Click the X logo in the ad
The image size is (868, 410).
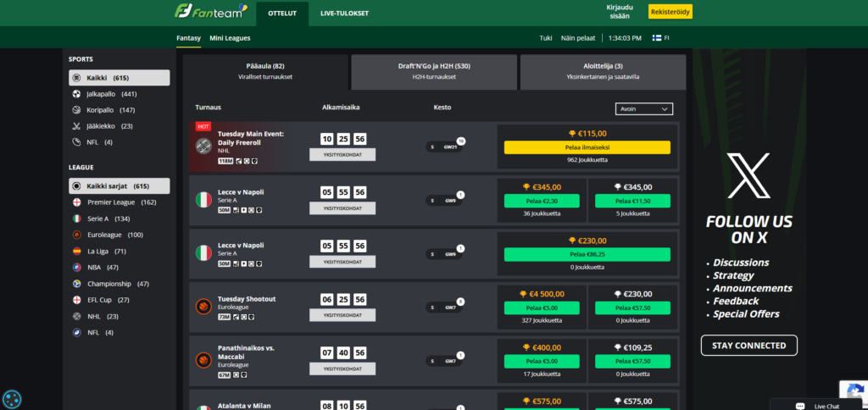coord(749,175)
